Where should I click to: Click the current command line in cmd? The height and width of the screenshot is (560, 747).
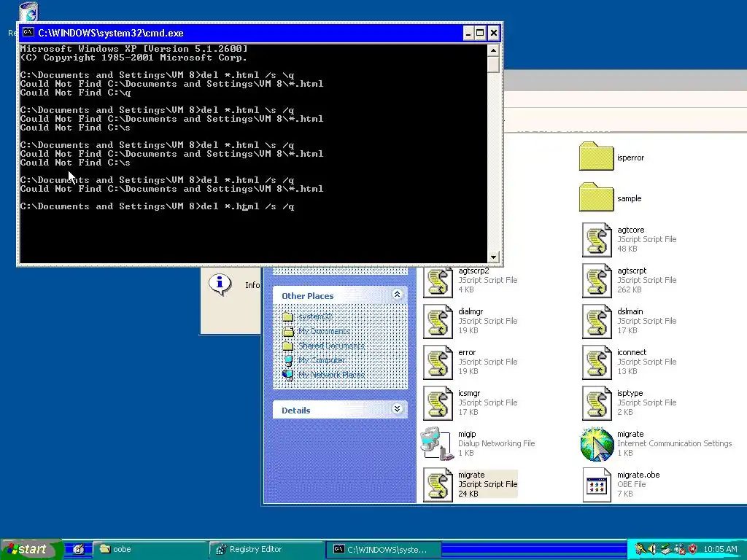158,206
